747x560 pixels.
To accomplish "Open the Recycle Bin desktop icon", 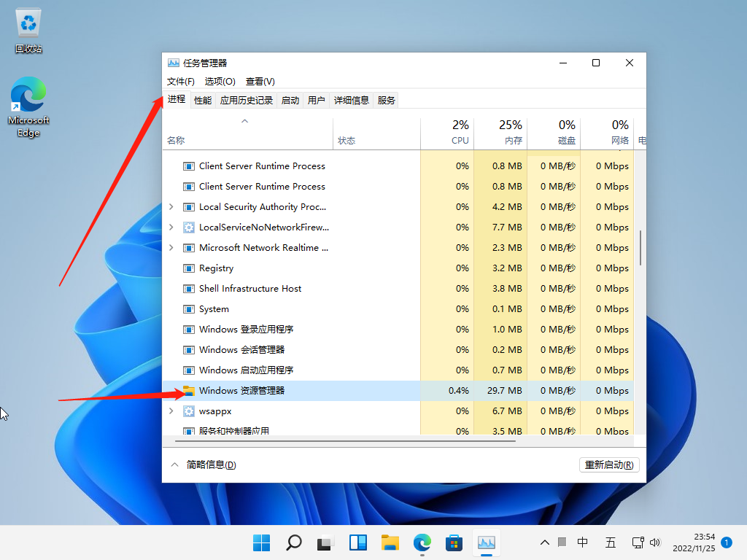I will [28, 31].
